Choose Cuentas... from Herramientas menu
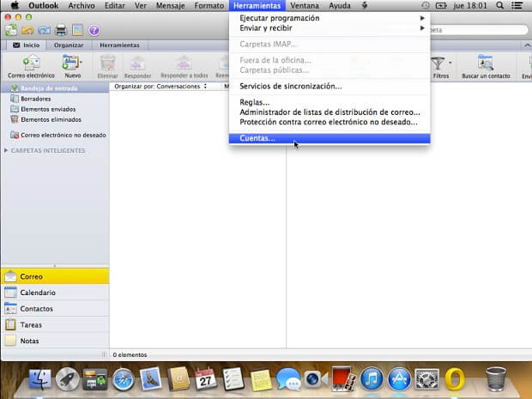The image size is (532, 399). click(x=329, y=138)
